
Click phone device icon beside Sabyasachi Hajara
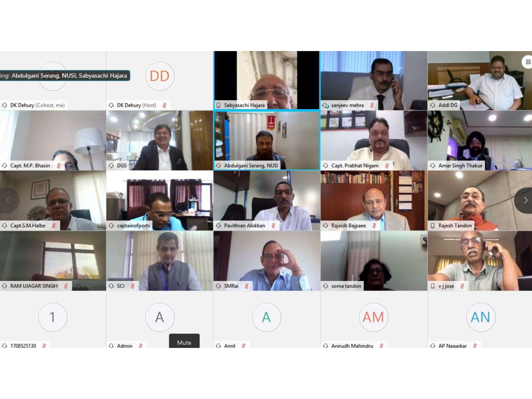click(x=218, y=105)
